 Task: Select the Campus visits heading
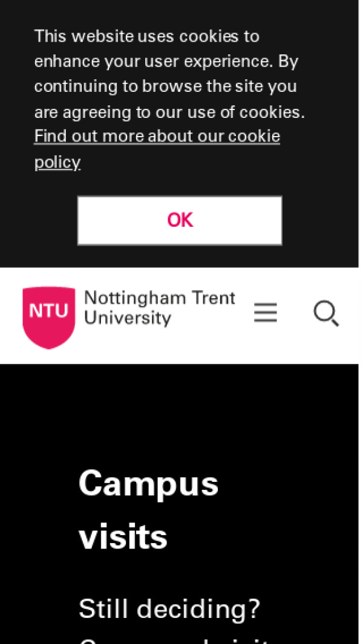coord(148,510)
